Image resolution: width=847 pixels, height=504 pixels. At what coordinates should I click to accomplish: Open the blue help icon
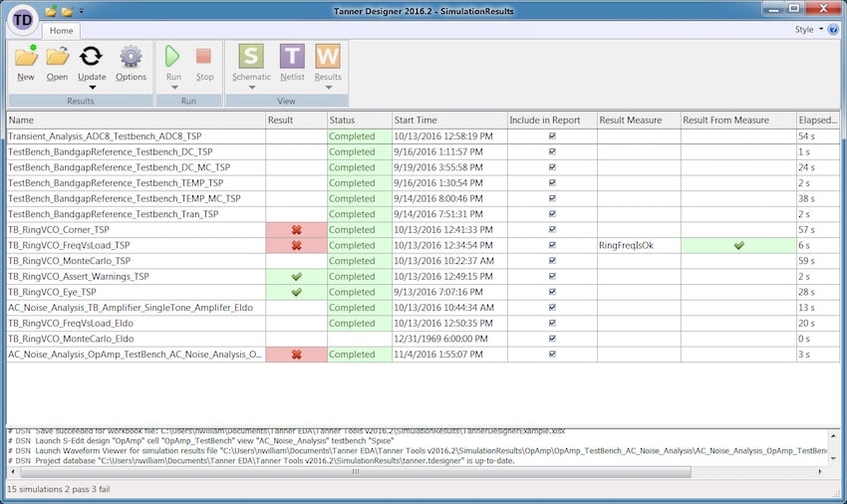click(x=833, y=30)
